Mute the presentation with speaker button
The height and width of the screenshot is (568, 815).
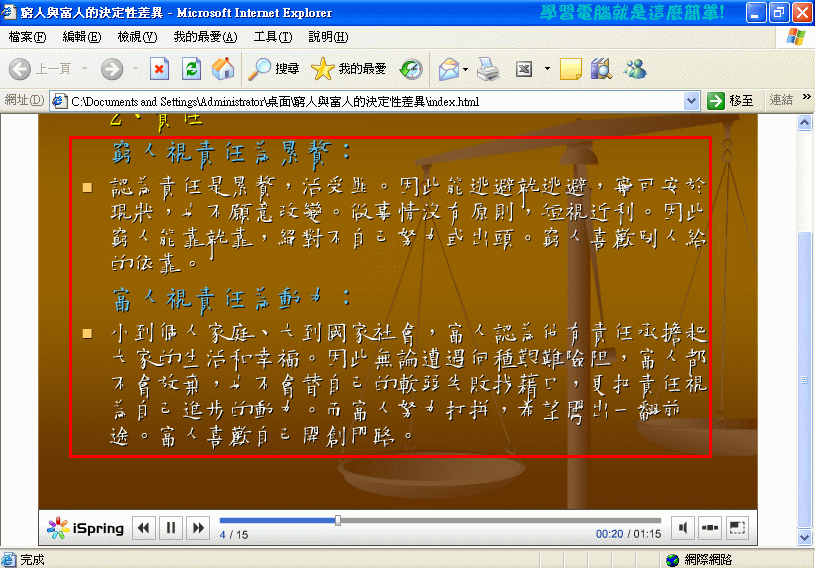pyautogui.click(x=683, y=527)
